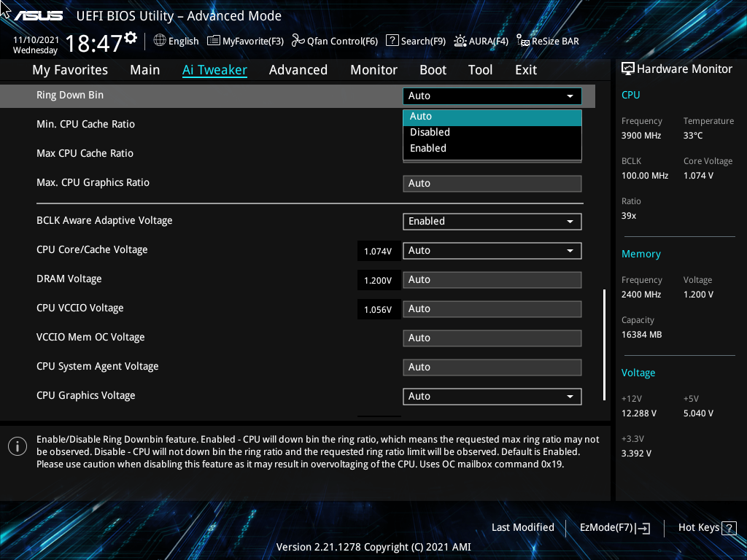Click the 2400 MHz memory frequency value

641,295
